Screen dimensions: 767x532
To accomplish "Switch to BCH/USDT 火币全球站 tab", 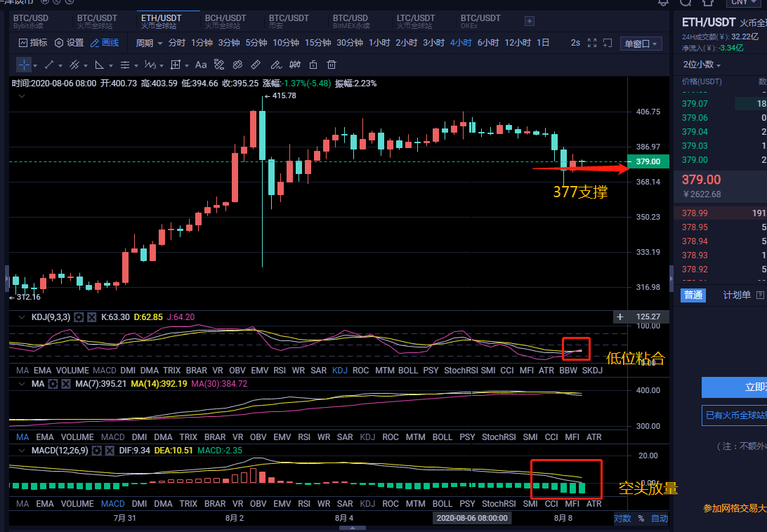I will point(225,21).
